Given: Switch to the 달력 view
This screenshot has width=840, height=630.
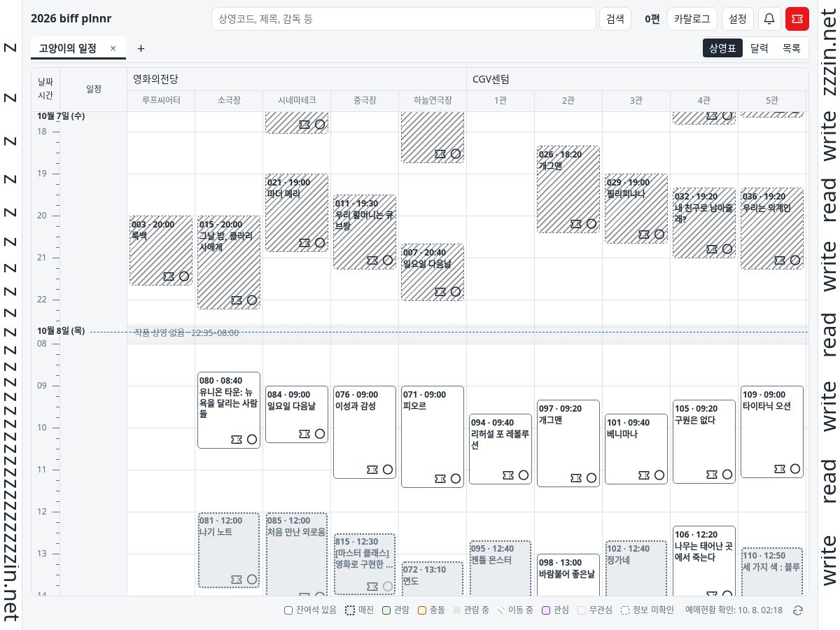Looking at the screenshot, I should click(759, 48).
